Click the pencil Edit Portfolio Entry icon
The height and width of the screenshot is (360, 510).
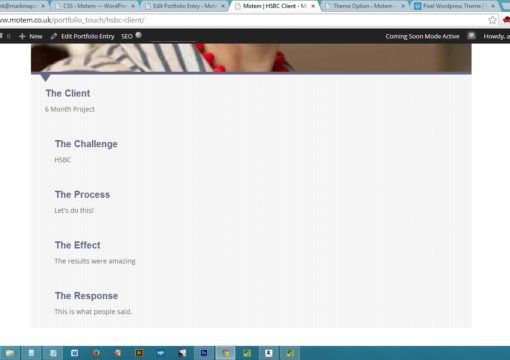pos(54,36)
